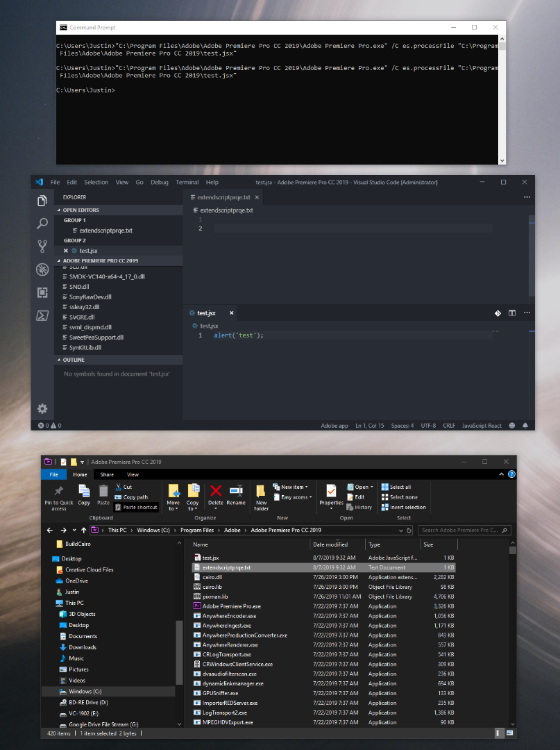Viewport: 560px width, 750px height.
Task: Open the Debug view in VS Code
Action: (x=42, y=269)
